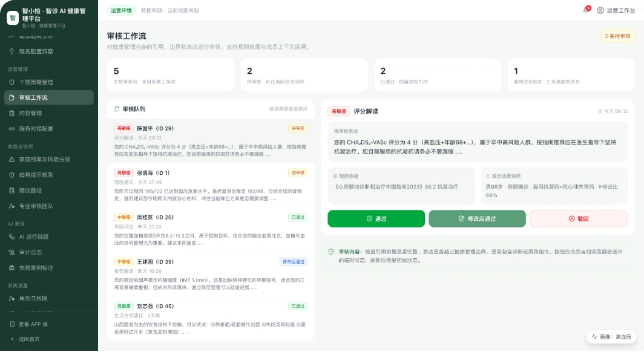Click the 失败案例标注 bug icon
The width and height of the screenshot is (644, 352).
point(11,268)
